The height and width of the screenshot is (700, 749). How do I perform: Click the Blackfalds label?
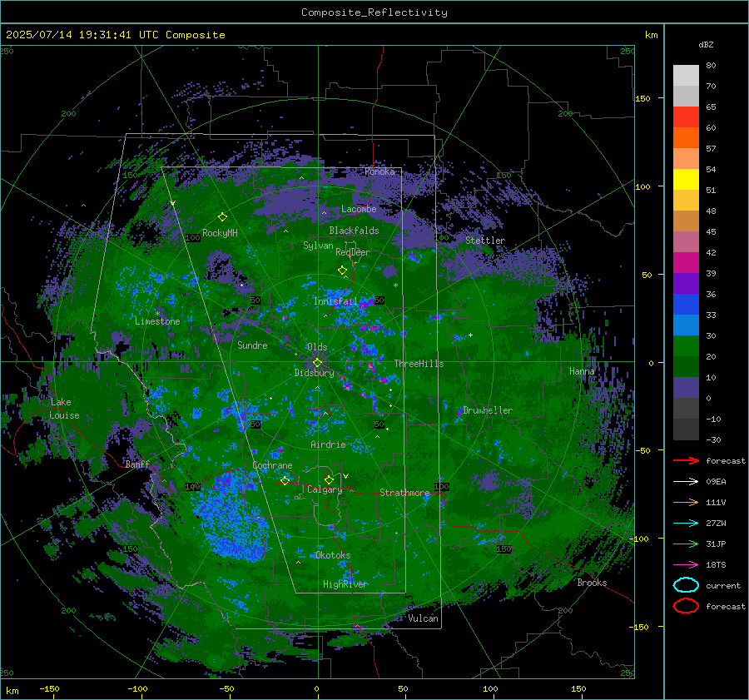354,231
